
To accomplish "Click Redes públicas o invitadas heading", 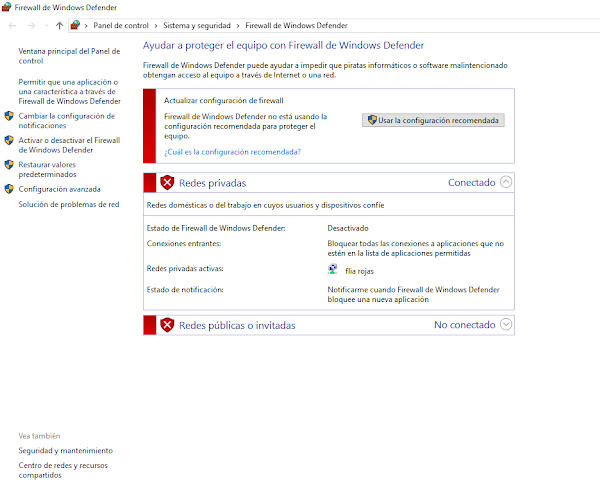I will (237, 326).
